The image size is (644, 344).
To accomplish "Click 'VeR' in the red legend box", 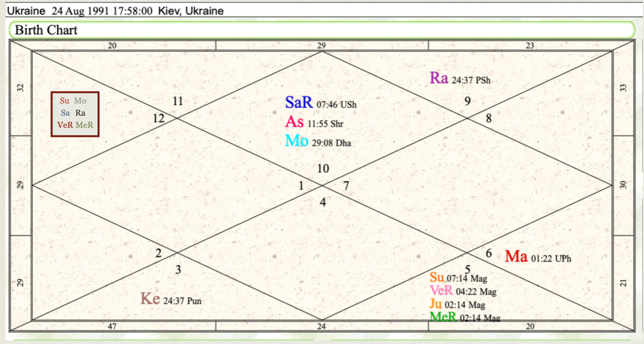I will pos(65,125).
